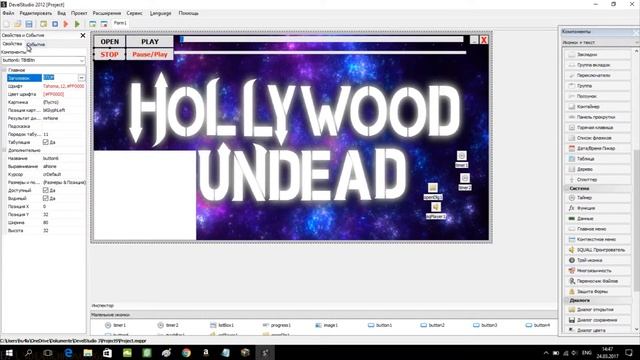
Task: Select the Таймер component in the palette
Action: [x=598, y=198]
